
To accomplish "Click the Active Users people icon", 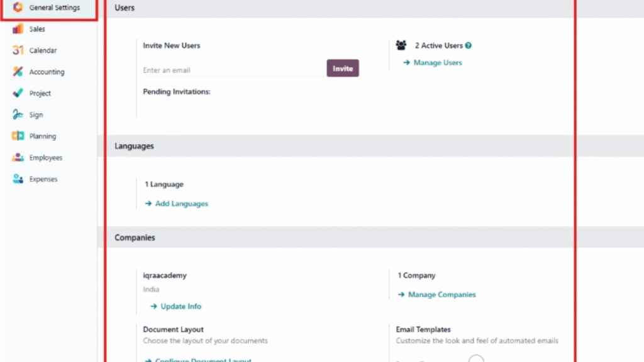I will click(x=401, y=45).
